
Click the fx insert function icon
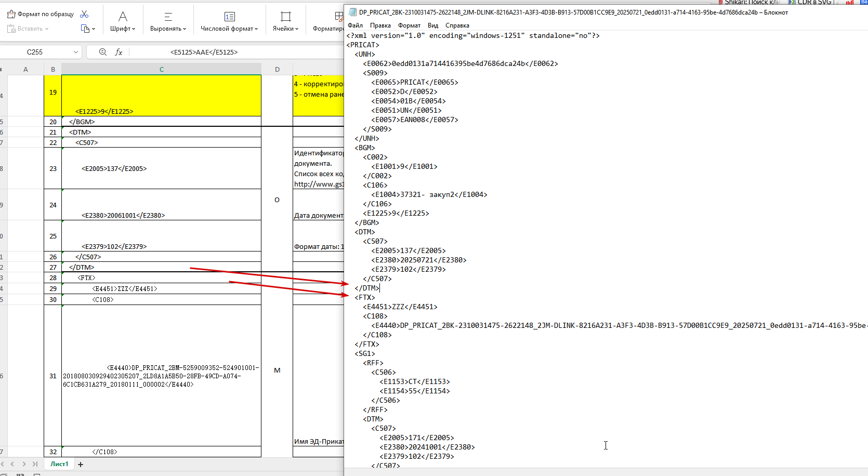point(119,52)
